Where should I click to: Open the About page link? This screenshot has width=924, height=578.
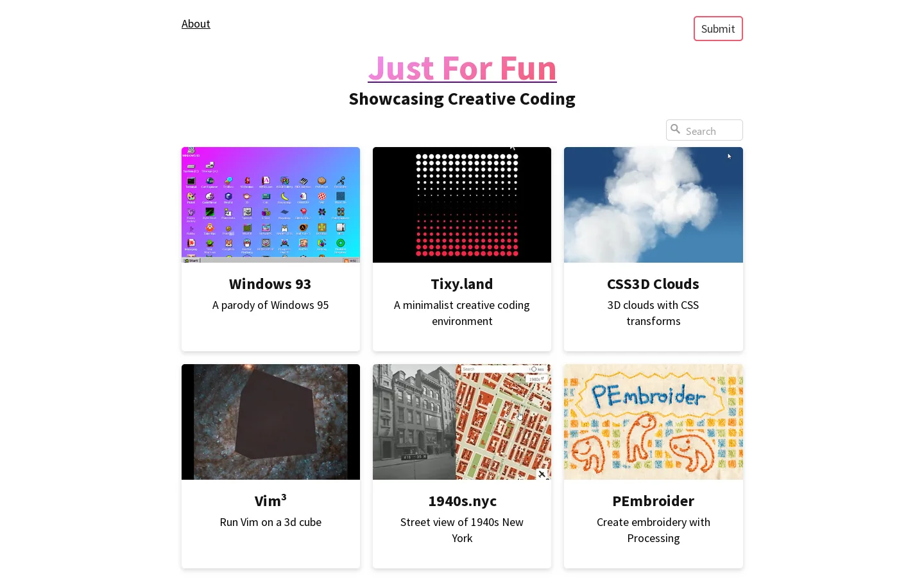[196, 24]
